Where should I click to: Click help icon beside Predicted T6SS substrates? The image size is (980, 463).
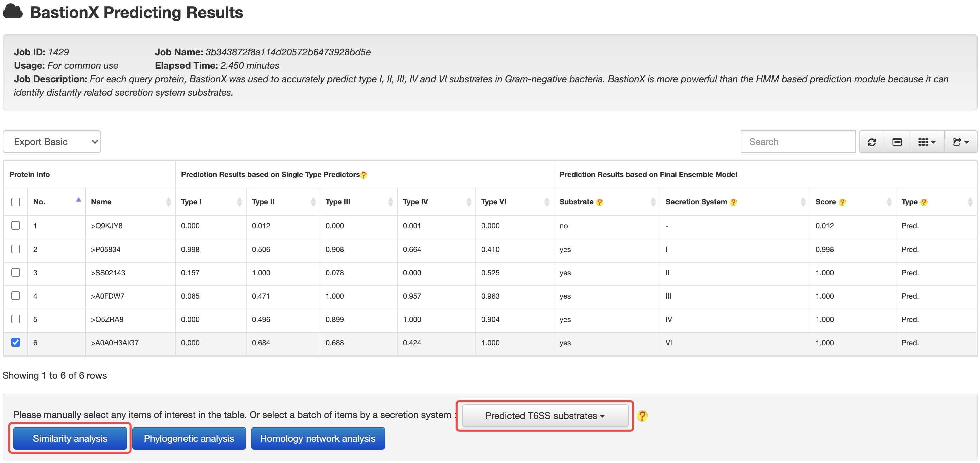642,416
